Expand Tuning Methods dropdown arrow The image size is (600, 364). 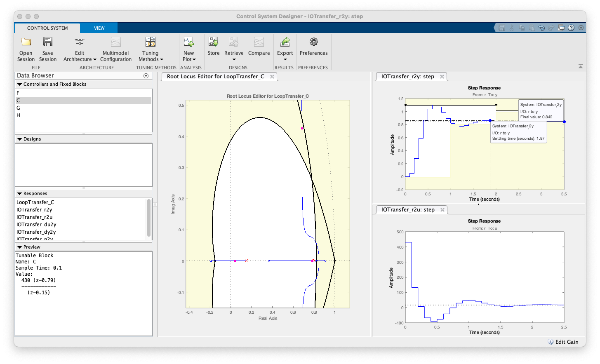click(162, 60)
